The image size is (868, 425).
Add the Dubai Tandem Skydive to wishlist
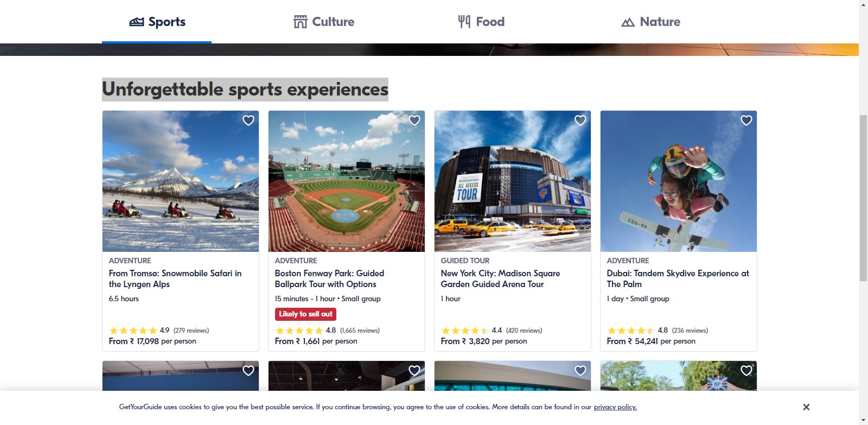746,120
